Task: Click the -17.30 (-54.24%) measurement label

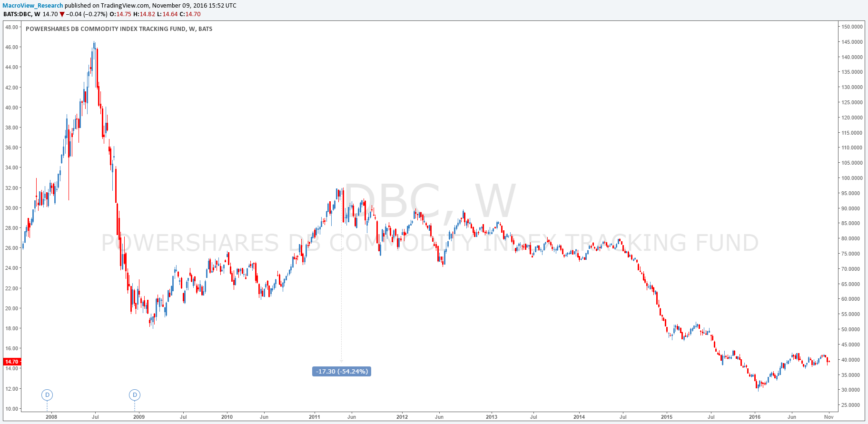Action: 342,371
